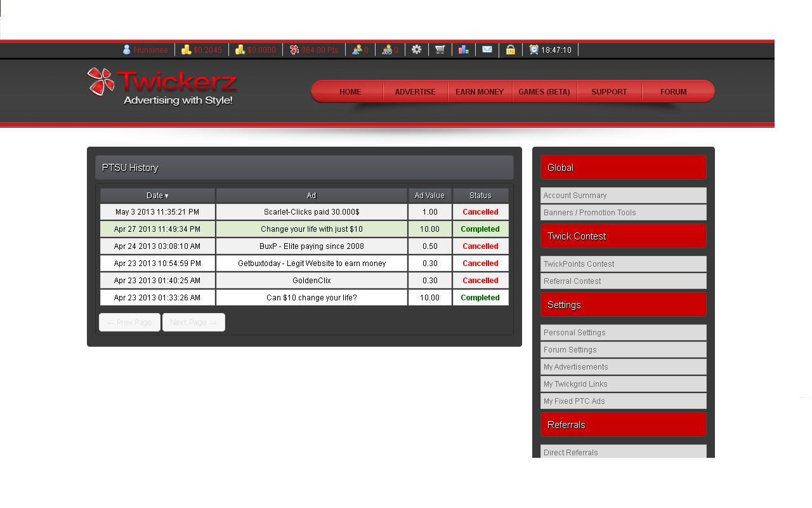Open the bar chart statistics icon

point(464,50)
